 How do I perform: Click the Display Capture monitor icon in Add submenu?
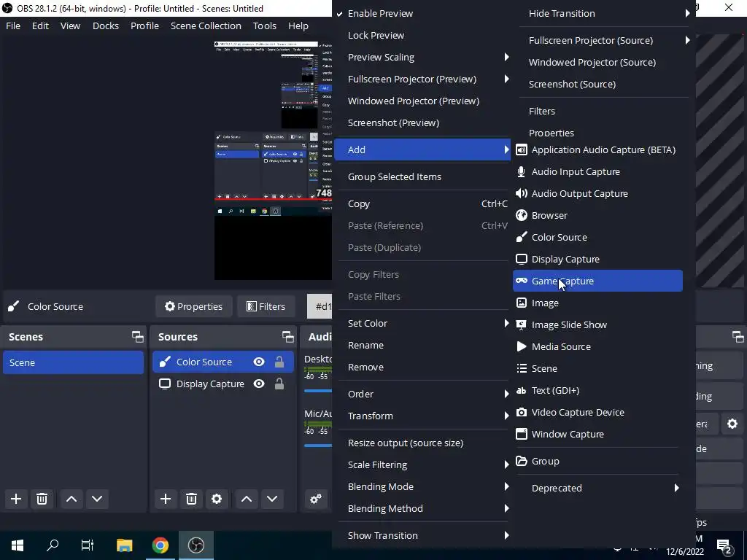pos(522,259)
